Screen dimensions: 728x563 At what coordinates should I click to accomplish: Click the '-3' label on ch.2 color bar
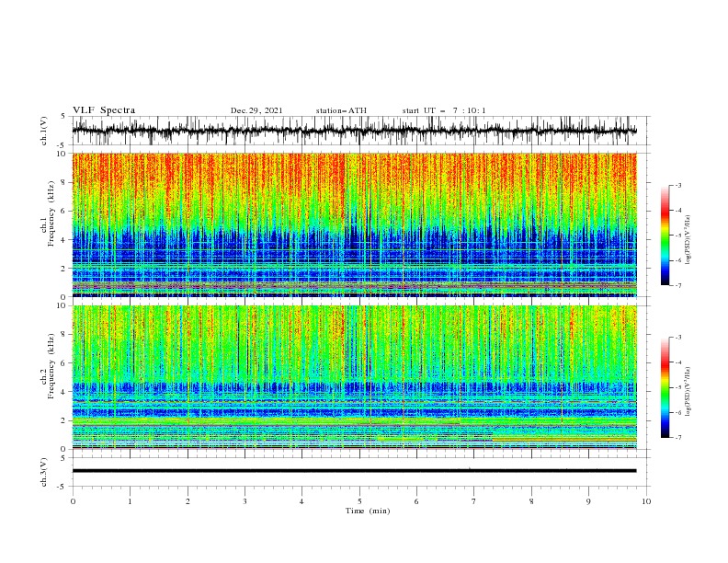[x=677, y=338]
